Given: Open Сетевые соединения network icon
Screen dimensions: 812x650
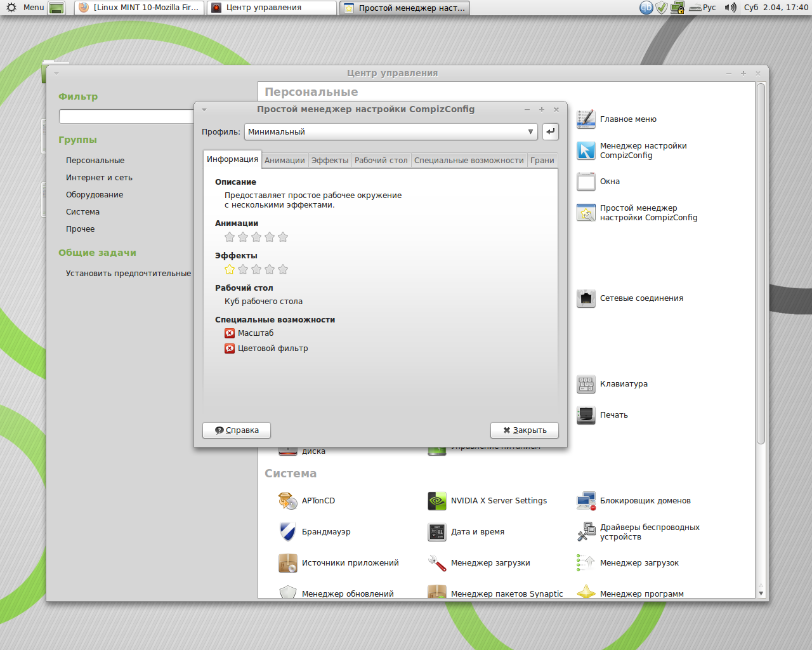Looking at the screenshot, I should coord(586,298).
